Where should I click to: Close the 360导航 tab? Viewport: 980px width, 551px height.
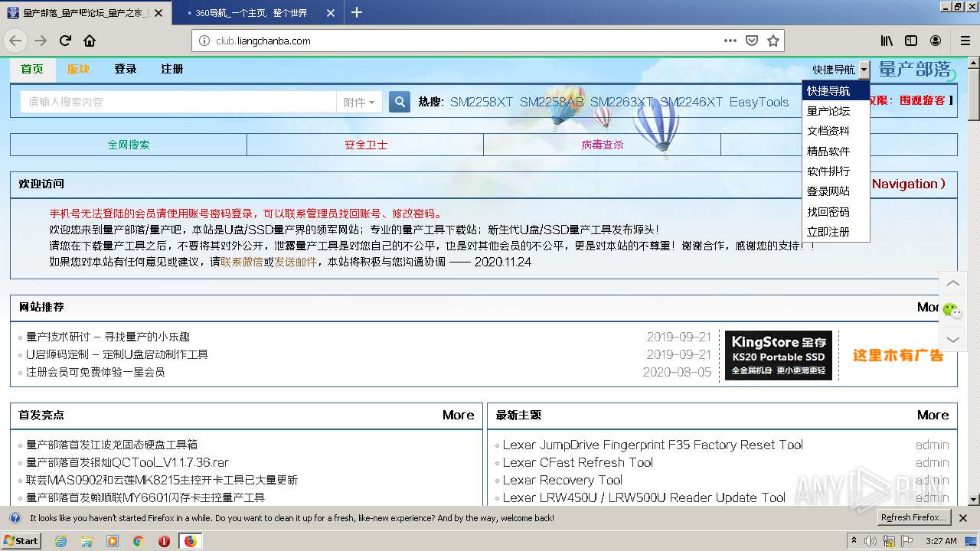point(330,13)
